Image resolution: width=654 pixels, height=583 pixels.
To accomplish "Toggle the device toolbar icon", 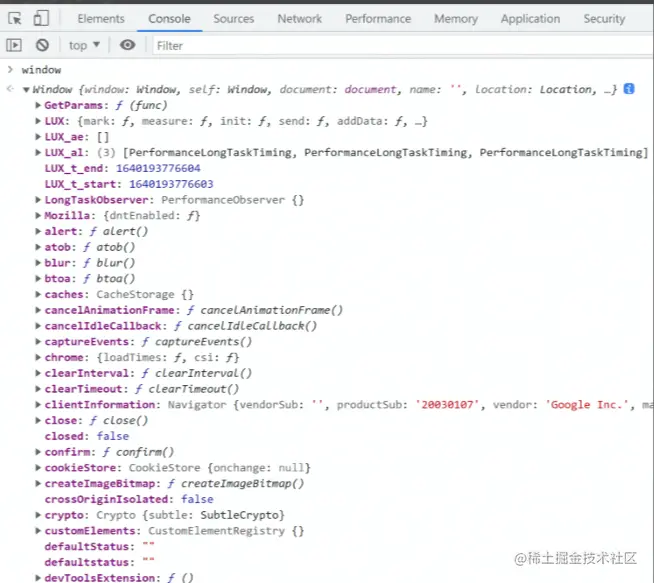I will coord(41,18).
